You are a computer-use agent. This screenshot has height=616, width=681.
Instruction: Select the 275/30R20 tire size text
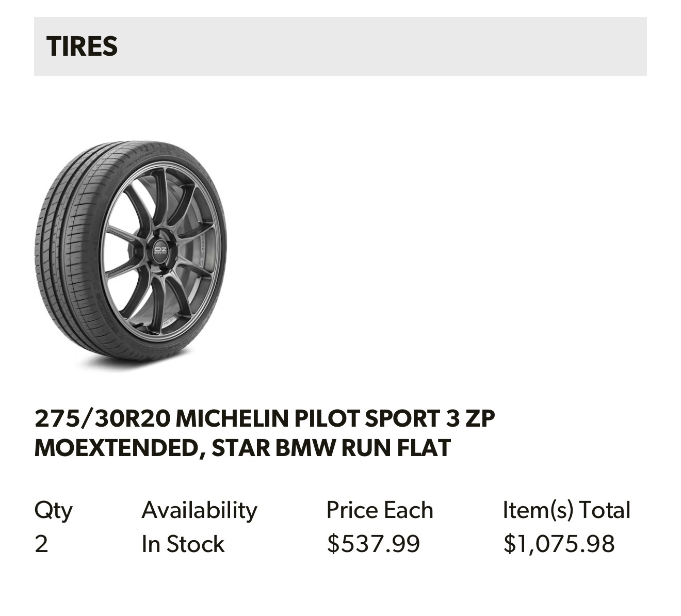click(102, 419)
